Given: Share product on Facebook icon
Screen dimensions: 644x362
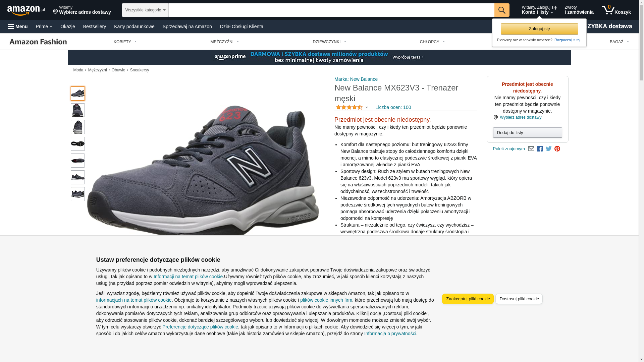Looking at the screenshot, I should click(540, 149).
